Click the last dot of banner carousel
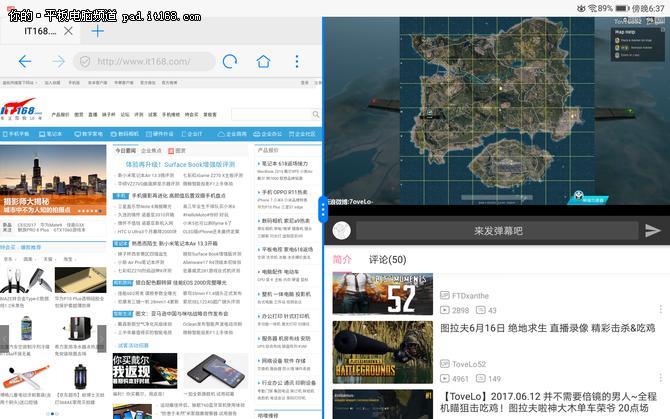The width and height of the screenshot is (670, 419). [100, 211]
